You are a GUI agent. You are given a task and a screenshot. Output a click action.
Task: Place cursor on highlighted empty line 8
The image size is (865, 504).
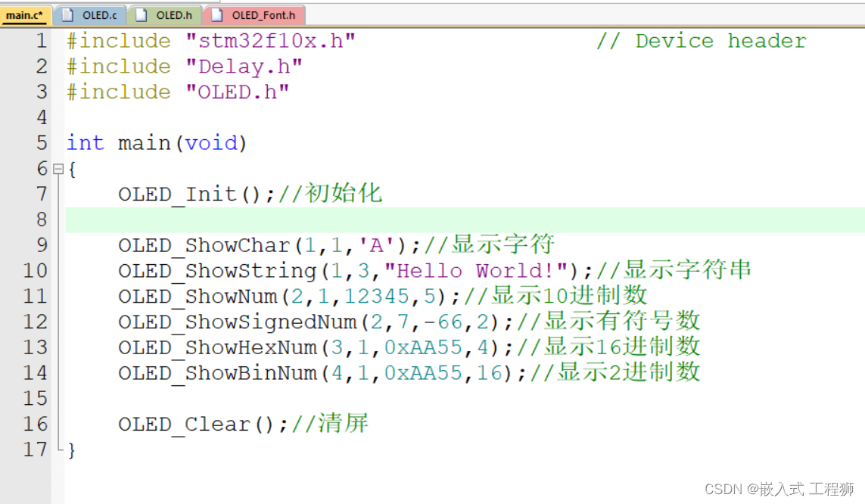(465, 220)
